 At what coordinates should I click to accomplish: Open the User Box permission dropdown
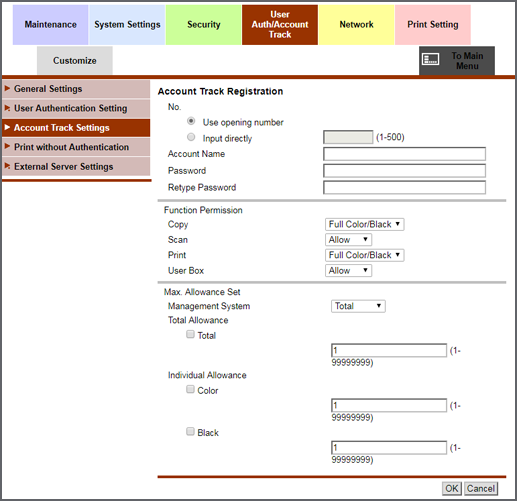tap(348, 270)
